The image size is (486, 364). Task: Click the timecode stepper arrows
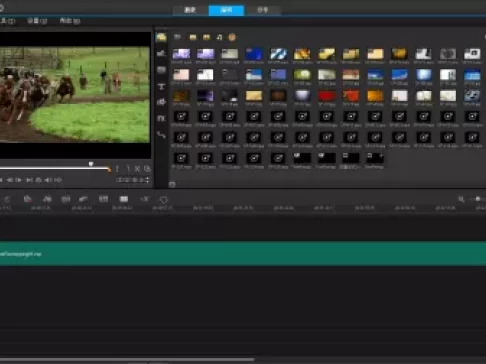click(147, 180)
